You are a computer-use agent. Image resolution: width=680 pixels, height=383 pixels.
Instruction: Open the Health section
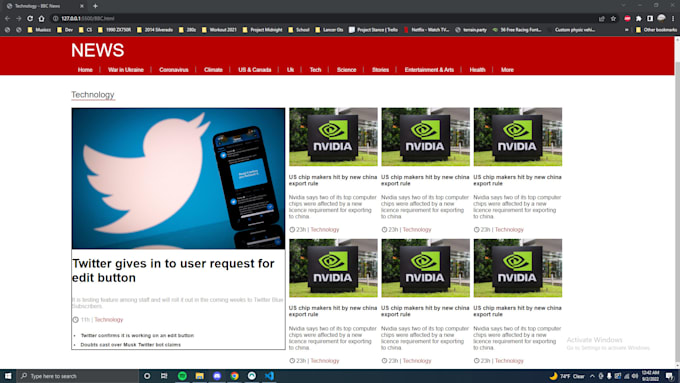point(477,70)
